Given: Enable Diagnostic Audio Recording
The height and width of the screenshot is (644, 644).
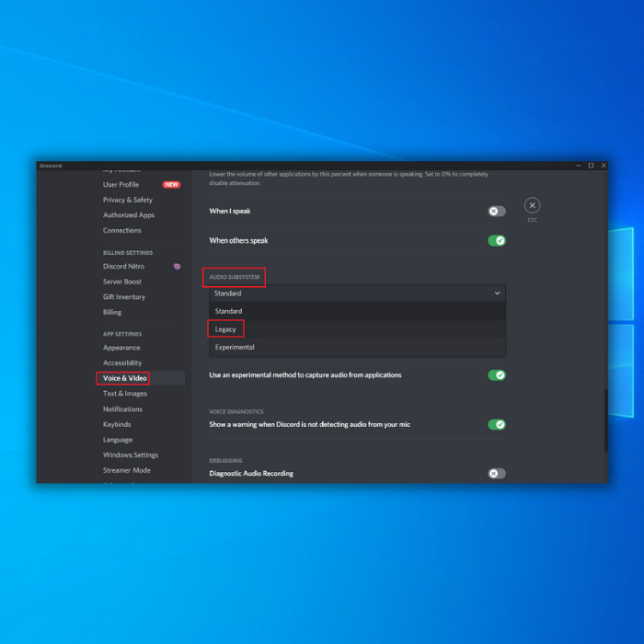Looking at the screenshot, I should coord(496,474).
